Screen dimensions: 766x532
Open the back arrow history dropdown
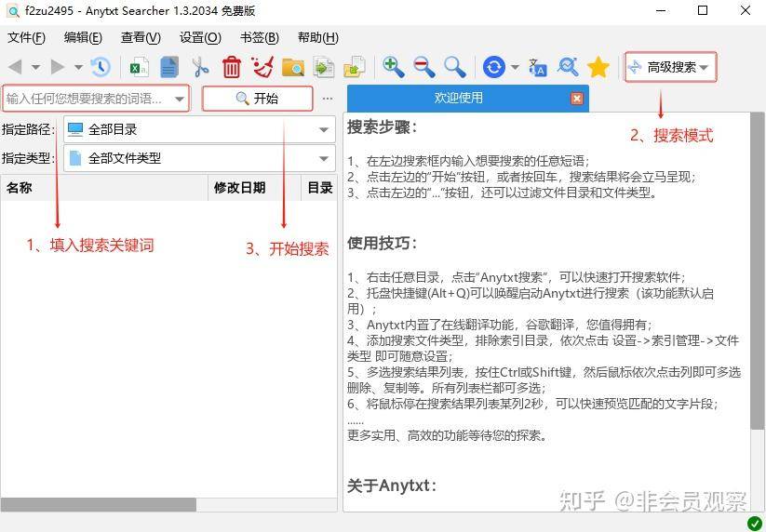(35, 67)
